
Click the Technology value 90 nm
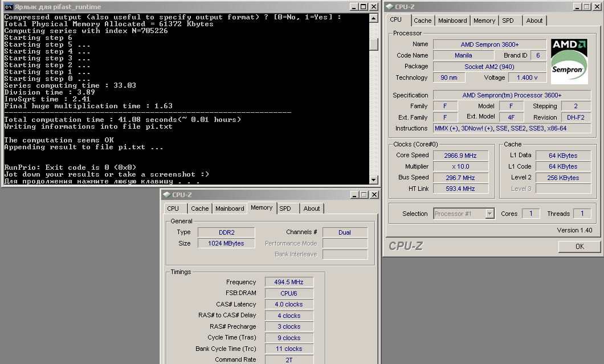449,78
